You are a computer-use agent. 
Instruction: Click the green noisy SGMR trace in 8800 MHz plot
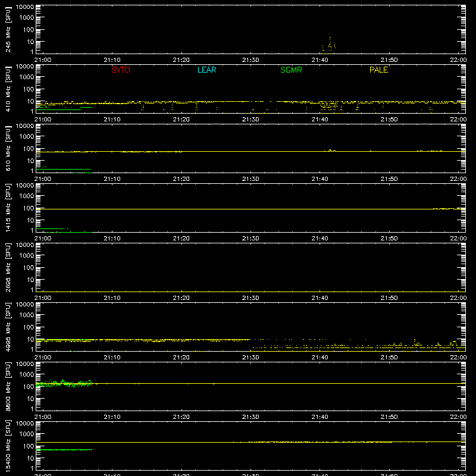(x=64, y=383)
